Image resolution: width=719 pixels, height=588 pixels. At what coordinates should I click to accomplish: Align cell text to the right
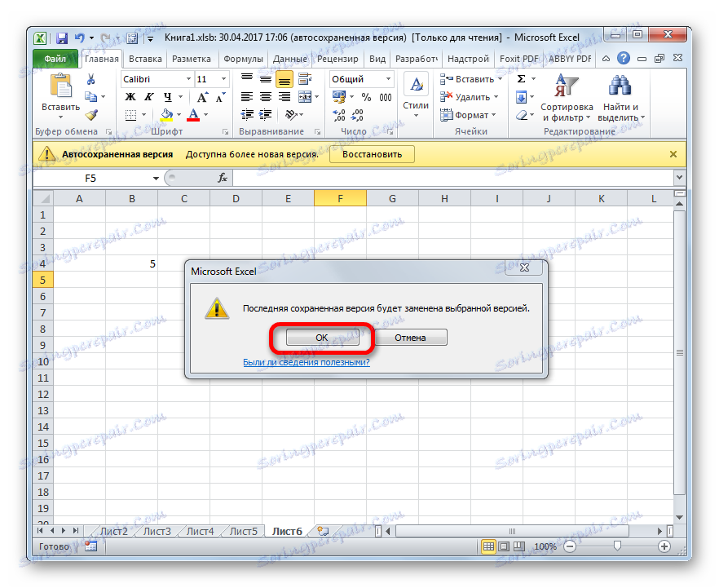click(285, 97)
